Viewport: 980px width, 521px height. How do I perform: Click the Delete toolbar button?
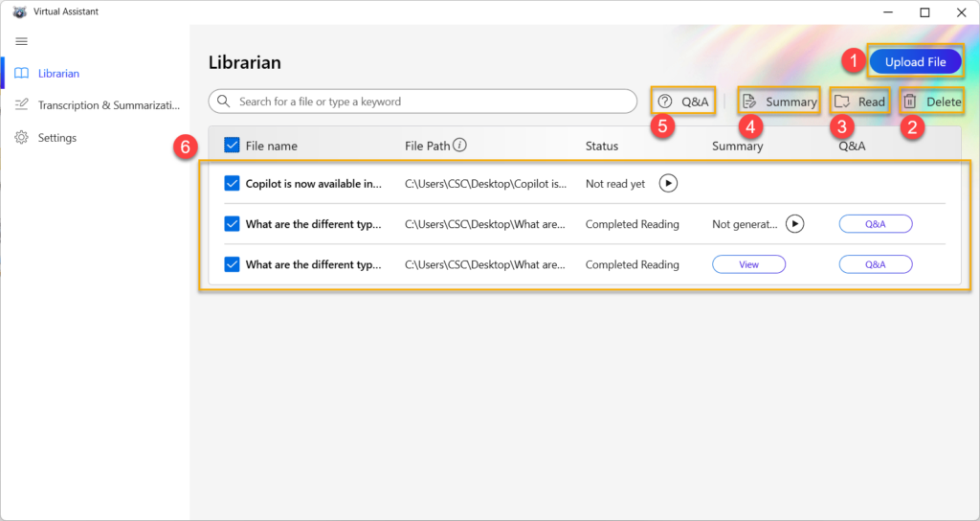932,102
